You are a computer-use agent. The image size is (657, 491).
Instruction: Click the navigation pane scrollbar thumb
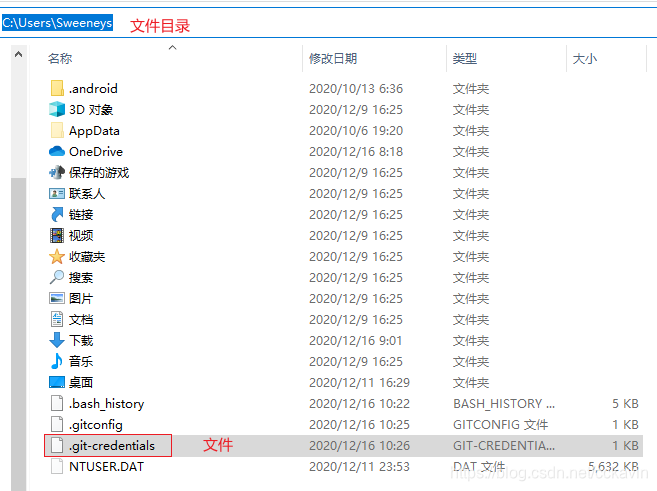pyautogui.click(x=18, y=334)
